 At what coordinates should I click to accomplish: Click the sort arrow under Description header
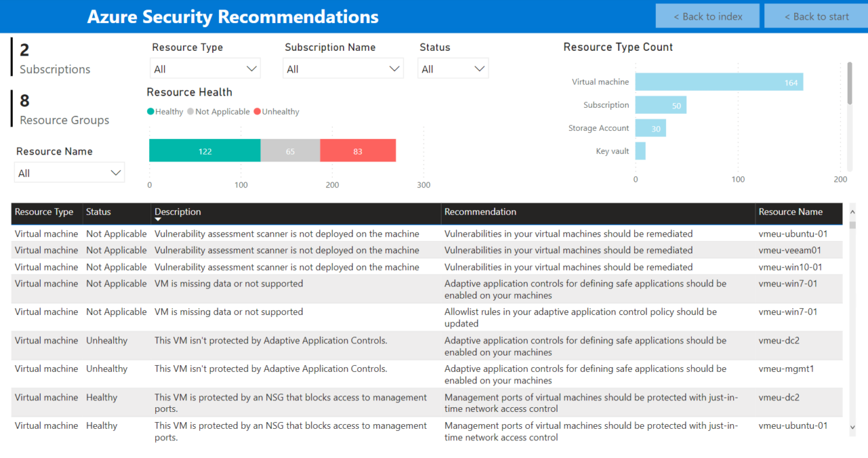coord(158,220)
